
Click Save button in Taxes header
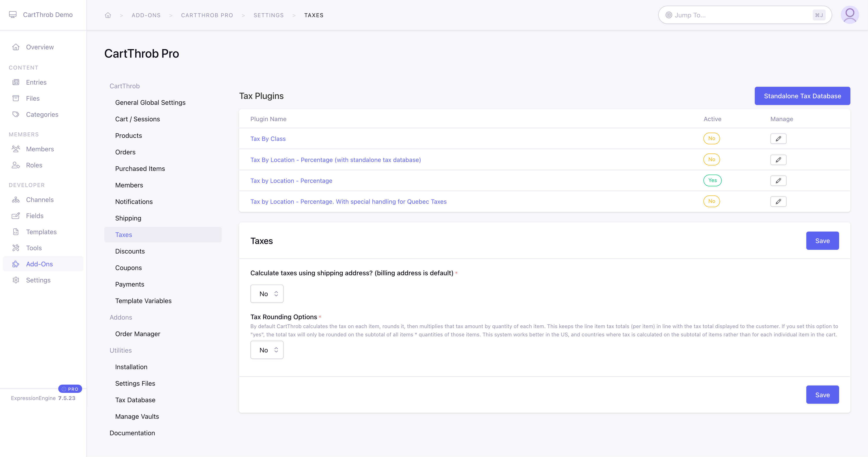coord(823,241)
